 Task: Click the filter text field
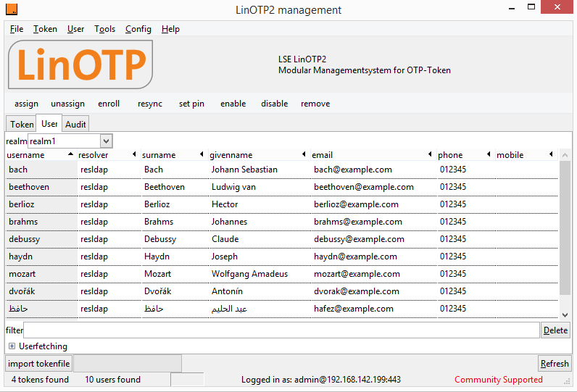tap(281, 330)
